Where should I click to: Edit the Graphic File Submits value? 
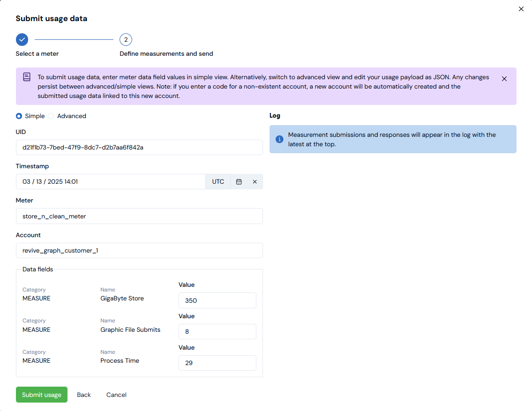pyautogui.click(x=217, y=331)
